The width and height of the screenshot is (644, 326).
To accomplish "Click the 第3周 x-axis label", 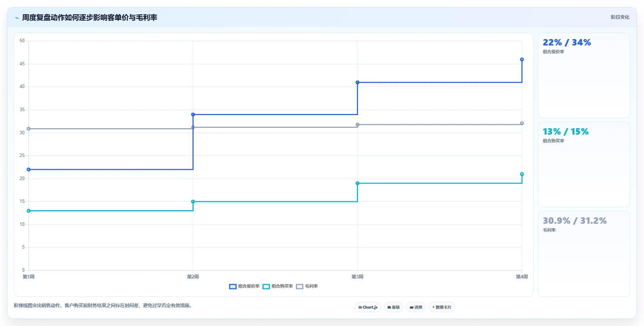I will point(357,277).
